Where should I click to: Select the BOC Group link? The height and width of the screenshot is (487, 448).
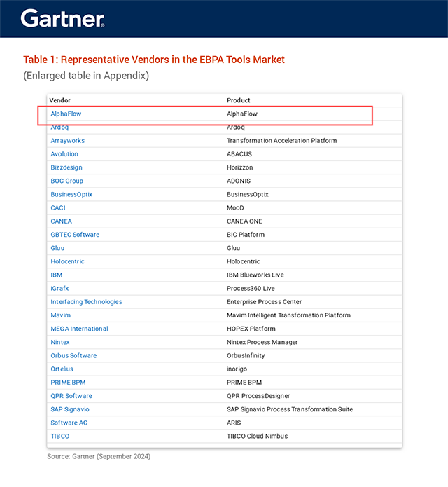pos(66,181)
